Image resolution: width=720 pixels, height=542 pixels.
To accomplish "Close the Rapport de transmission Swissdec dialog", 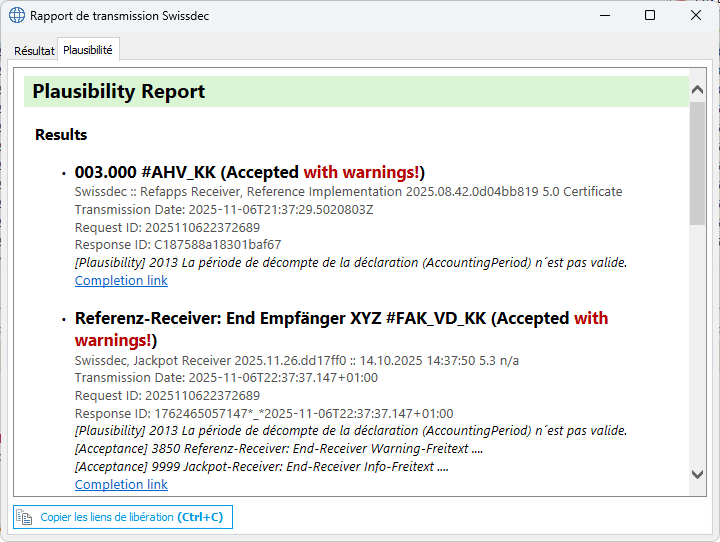I will (696, 16).
